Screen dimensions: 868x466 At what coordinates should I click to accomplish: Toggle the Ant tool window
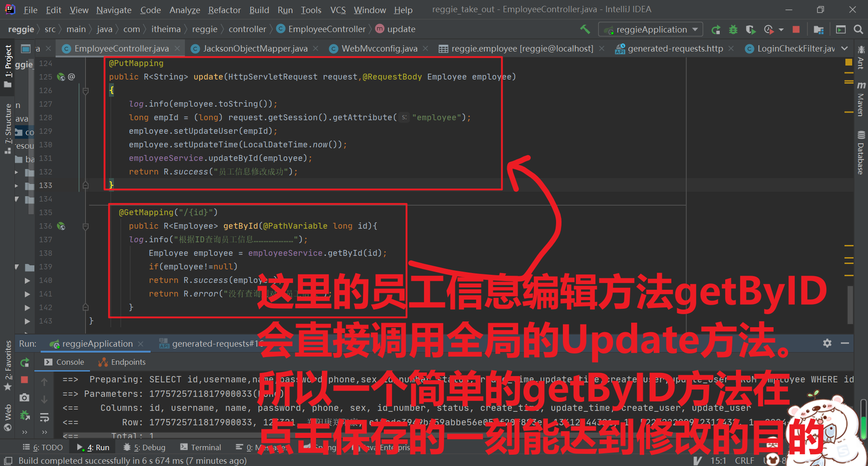pyautogui.click(x=861, y=57)
